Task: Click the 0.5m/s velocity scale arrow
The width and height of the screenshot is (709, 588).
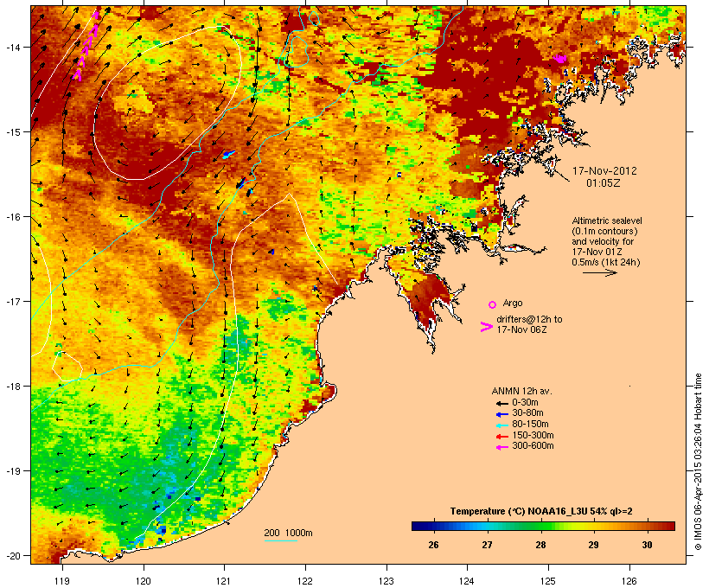Action: 599,272
